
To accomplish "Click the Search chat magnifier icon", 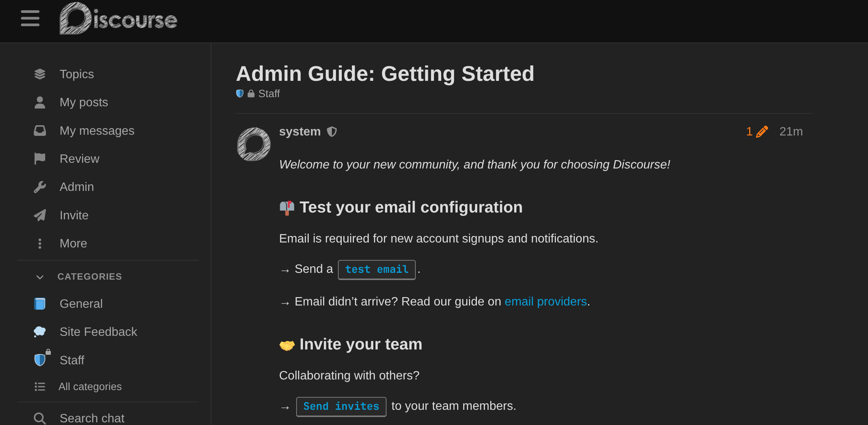I will point(39,418).
